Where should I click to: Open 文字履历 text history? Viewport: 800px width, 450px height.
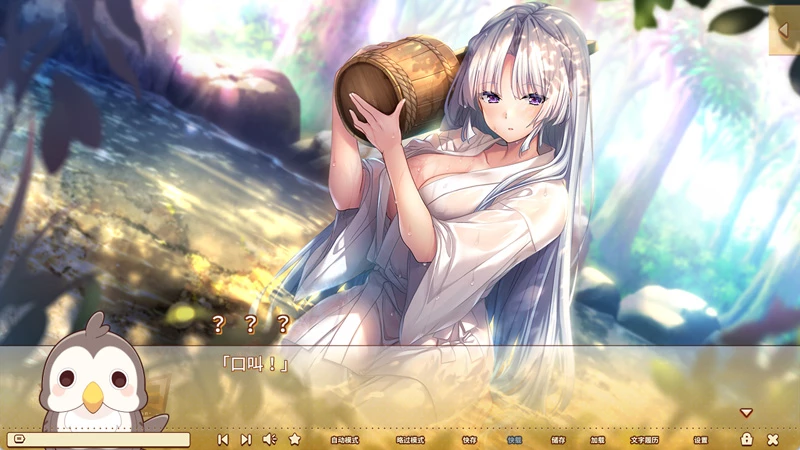pos(644,440)
